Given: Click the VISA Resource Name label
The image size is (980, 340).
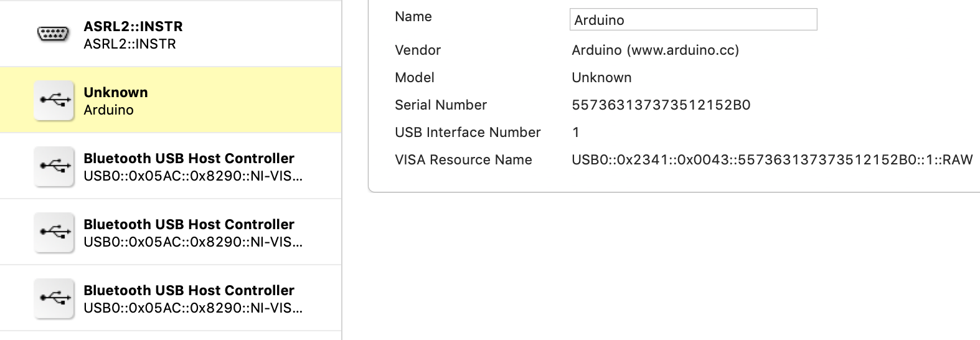Looking at the screenshot, I should pyautogui.click(x=463, y=159).
